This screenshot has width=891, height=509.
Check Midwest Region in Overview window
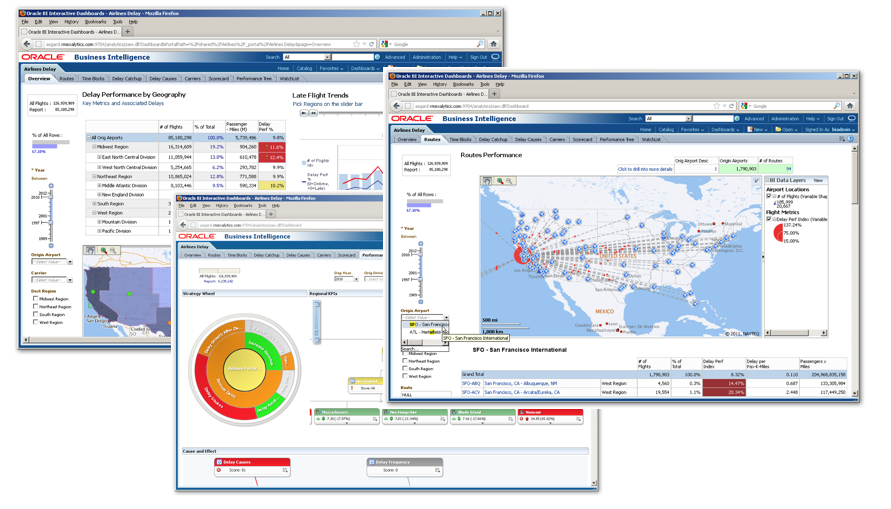(x=35, y=298)
